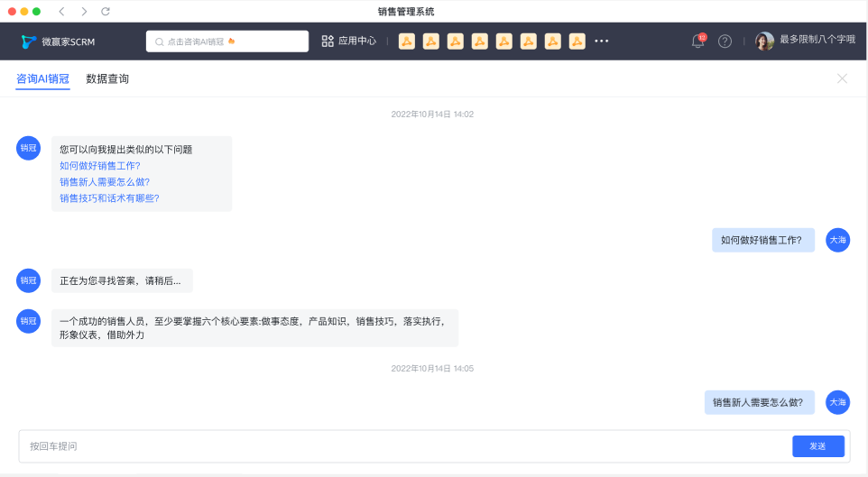The width and height of the screenshot is (868, 477).
Task: Select the 咨询AI销冠 tab
Action: click(42, 79)
